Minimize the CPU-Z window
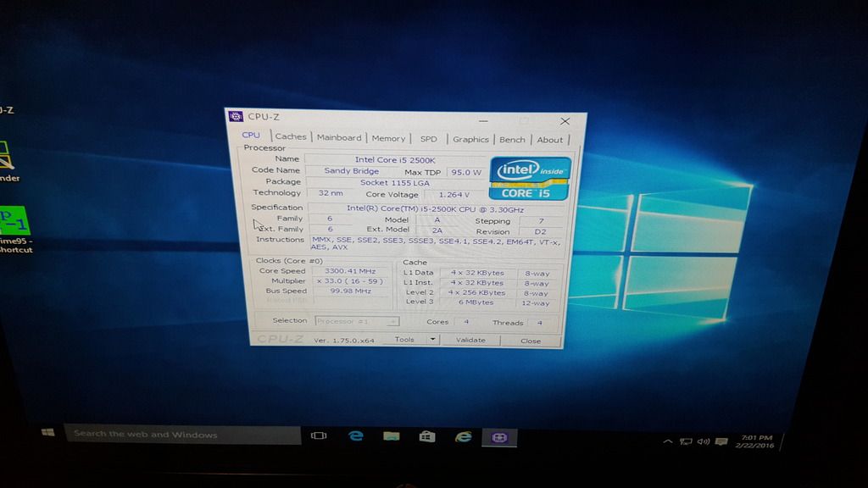Screen dimensions: 868x488 pyautogui.click(x=483, y=120)
